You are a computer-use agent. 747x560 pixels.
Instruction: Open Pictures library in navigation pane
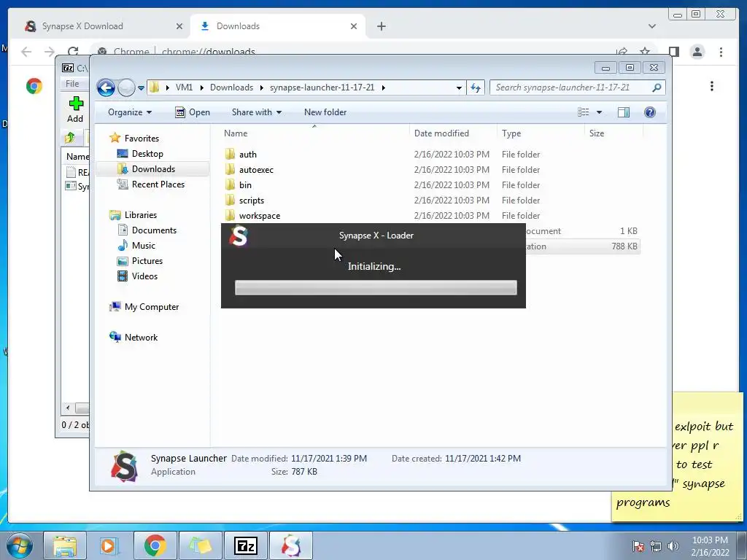pos(147,261)
